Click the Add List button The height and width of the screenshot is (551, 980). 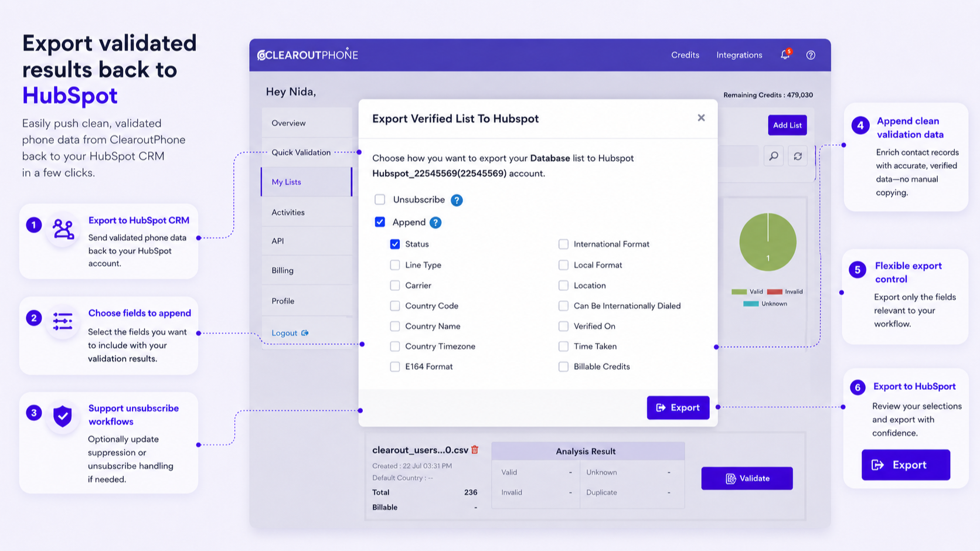(x=787, y=125)
